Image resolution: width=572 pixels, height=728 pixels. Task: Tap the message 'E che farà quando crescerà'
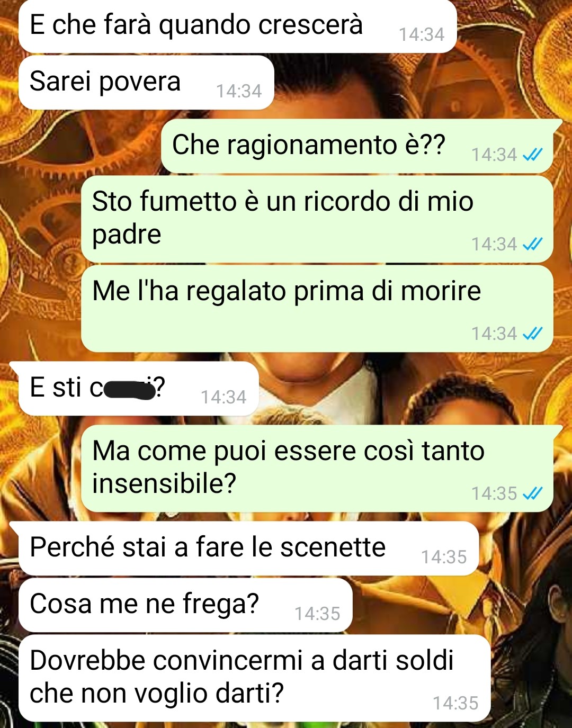(x=237, y=26)
